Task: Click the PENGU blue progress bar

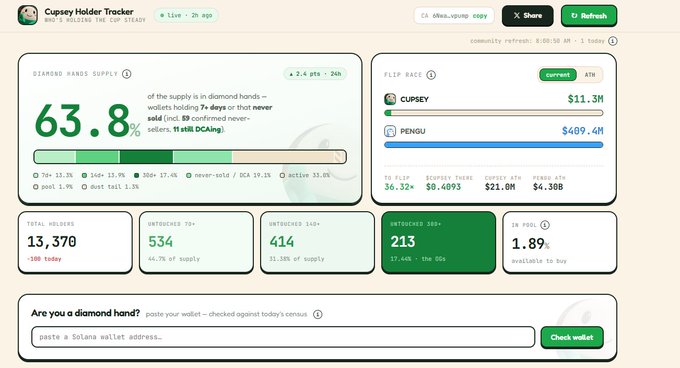Action: pos(494,145)
